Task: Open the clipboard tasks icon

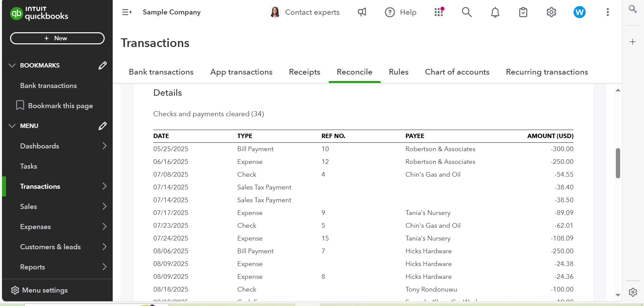Action: coord(523,12)
